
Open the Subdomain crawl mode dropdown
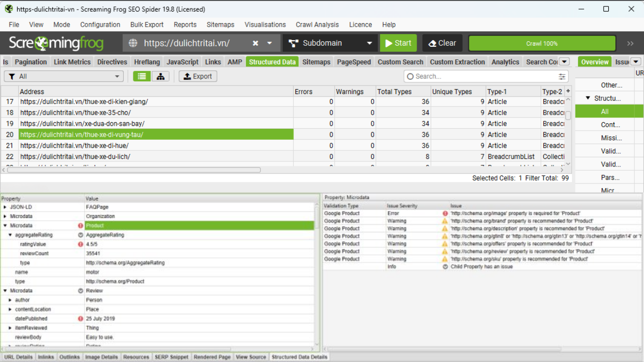coord(330,43)
